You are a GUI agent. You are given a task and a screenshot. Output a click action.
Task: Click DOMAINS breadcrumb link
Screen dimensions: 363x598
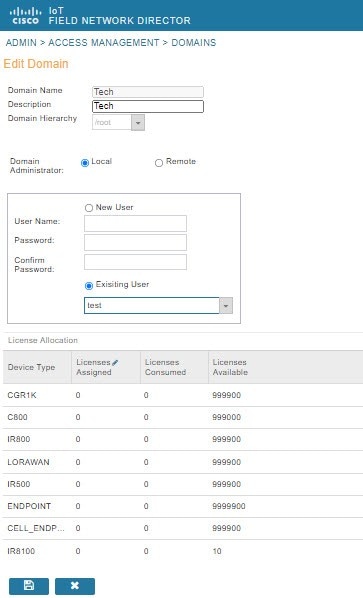194,43
